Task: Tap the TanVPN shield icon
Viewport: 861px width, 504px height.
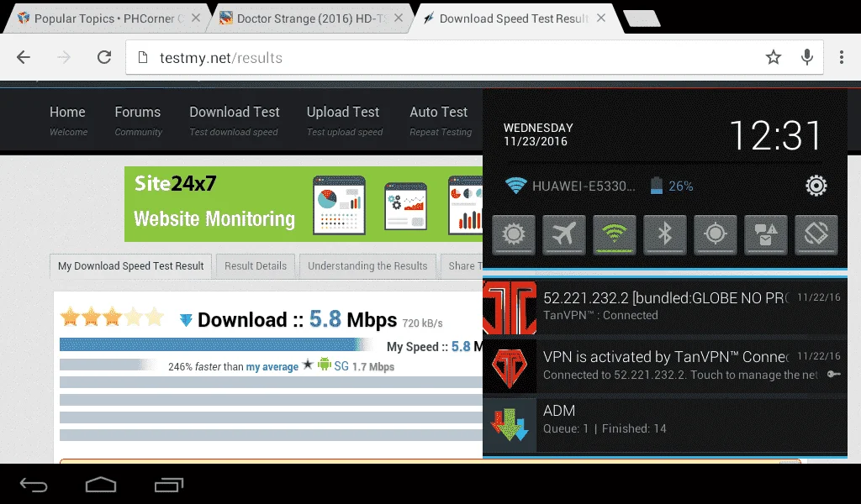Action: coord(510,366)
